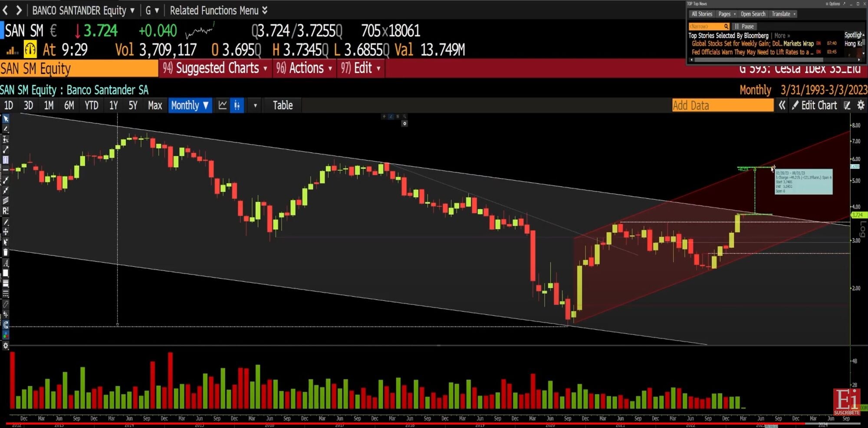Open the Translate dropdown in Top News
The image size is (868, 428).
pyautogui.click(x=783, y=14)
